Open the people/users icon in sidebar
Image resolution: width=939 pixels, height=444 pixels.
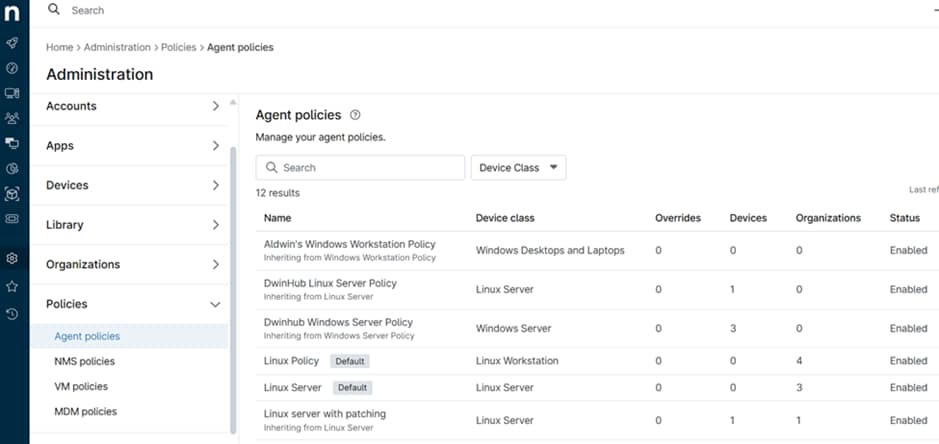(x=12, y=118)
